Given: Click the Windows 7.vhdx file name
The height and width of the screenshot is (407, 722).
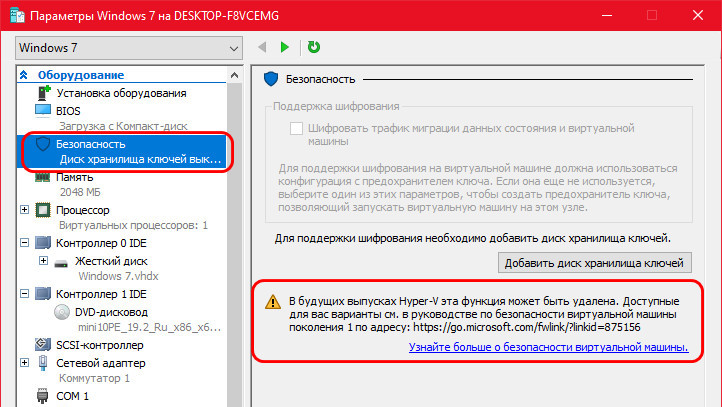Looking at the screenshot, I should 118,276.
